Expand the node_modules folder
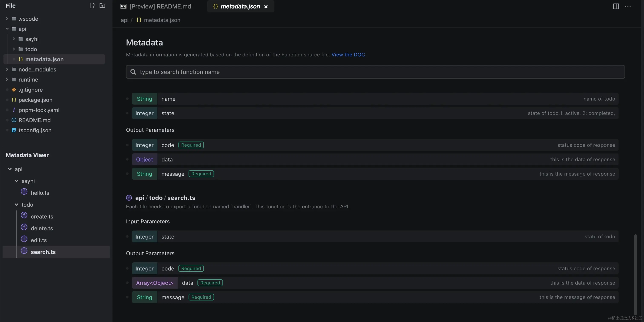Viewport: 644px width, 322px height. 7,69
